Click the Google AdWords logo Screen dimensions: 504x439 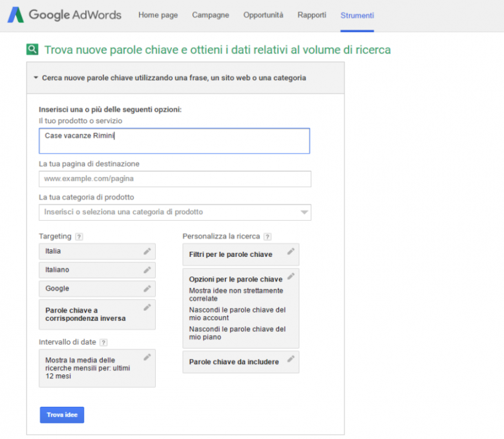point(64,15)
